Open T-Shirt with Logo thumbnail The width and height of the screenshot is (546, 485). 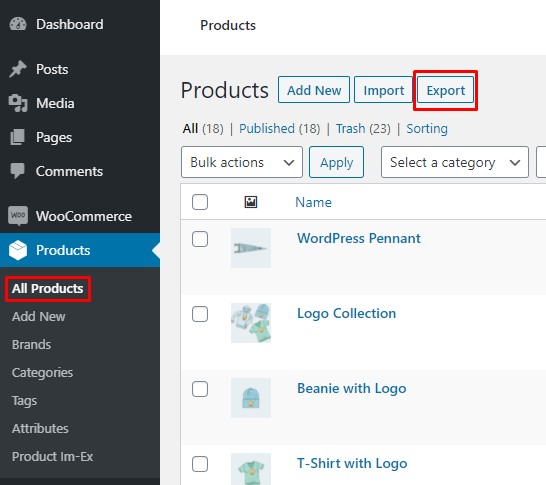click(x=251, y=469)
